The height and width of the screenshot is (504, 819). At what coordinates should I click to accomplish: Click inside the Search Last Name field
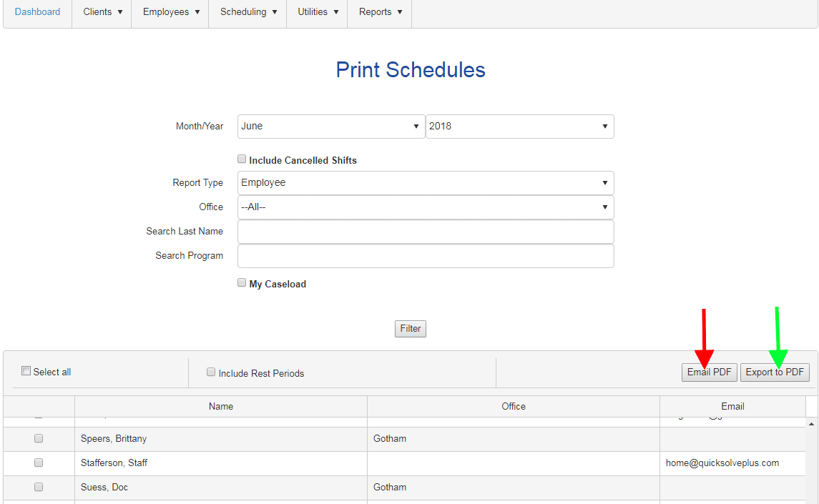(x=426, y=231)
